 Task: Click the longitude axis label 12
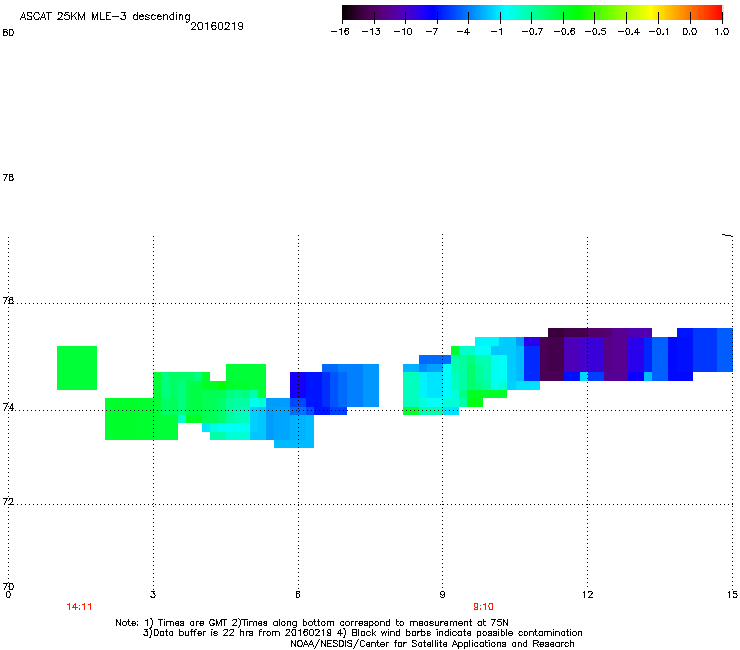pos(587,594)
